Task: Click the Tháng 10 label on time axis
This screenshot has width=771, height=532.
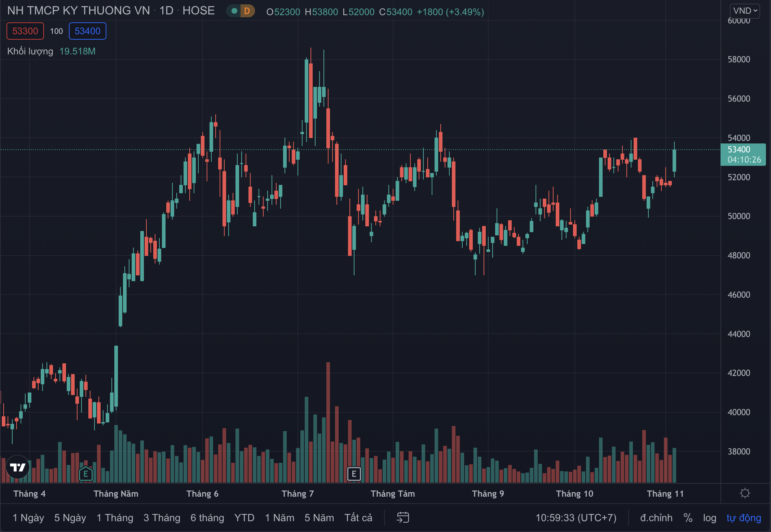Action: 575,494
